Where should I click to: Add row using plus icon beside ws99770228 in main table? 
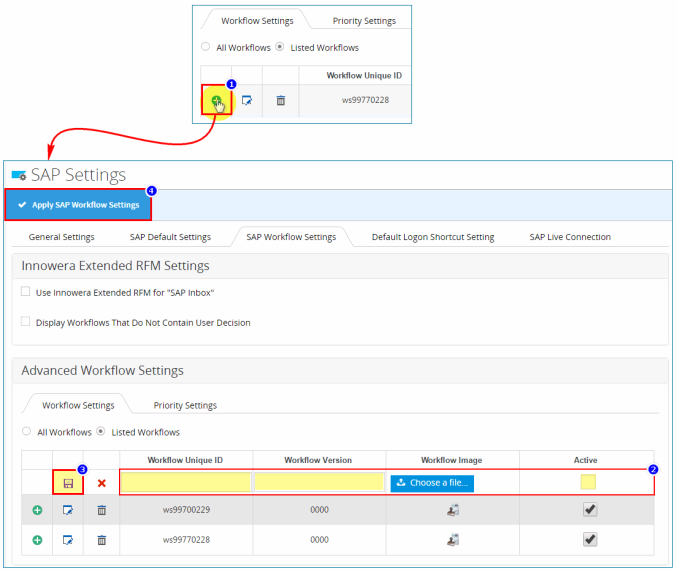pos(38,540)
